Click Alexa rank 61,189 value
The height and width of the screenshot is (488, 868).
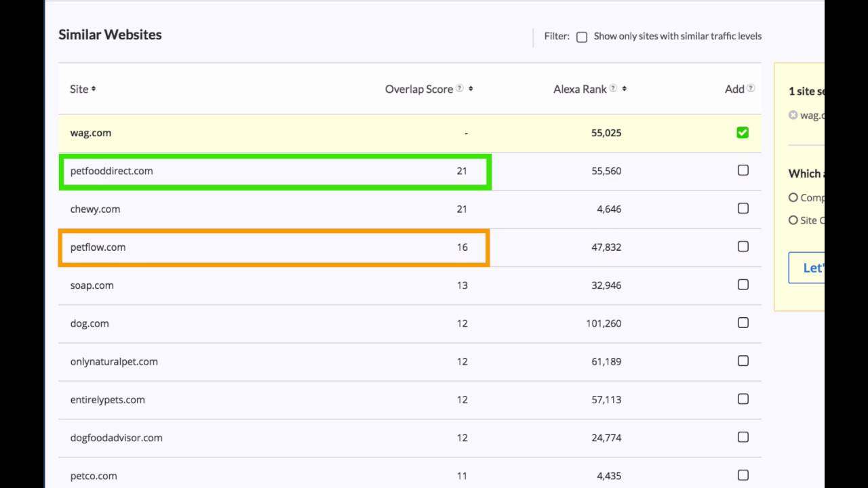click(x=606, y=361)
